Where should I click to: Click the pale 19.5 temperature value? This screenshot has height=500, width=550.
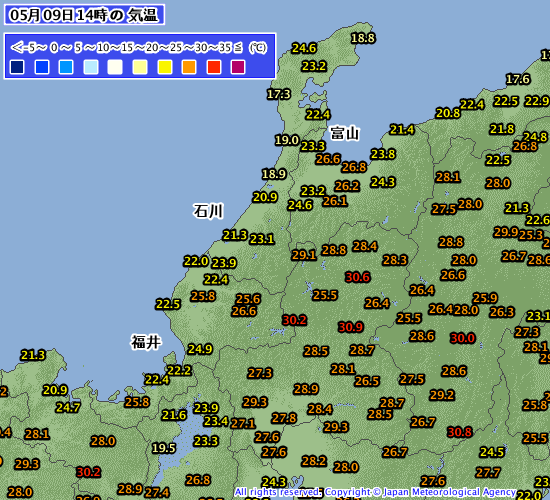point(164,448)
